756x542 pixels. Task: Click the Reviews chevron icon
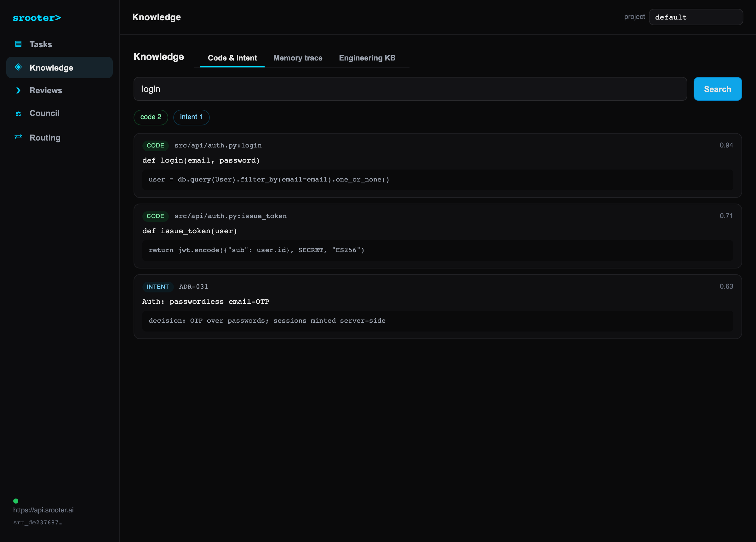[18, 90]
